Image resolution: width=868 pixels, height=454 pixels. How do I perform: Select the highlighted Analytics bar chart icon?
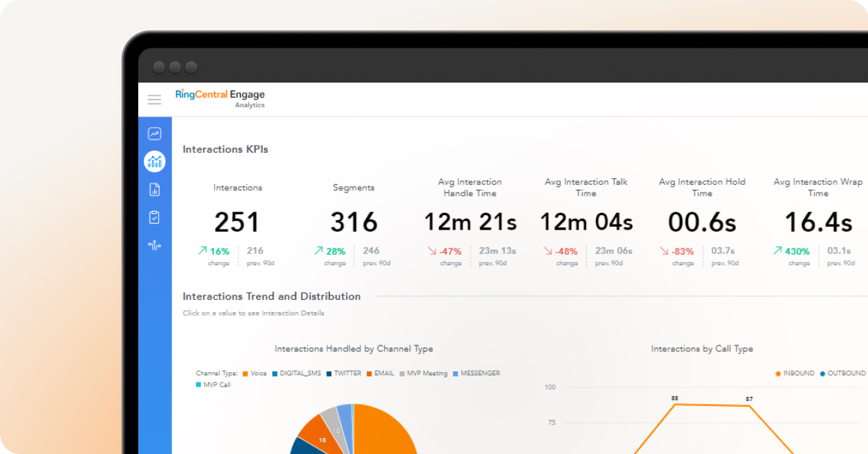coord(154,161)
